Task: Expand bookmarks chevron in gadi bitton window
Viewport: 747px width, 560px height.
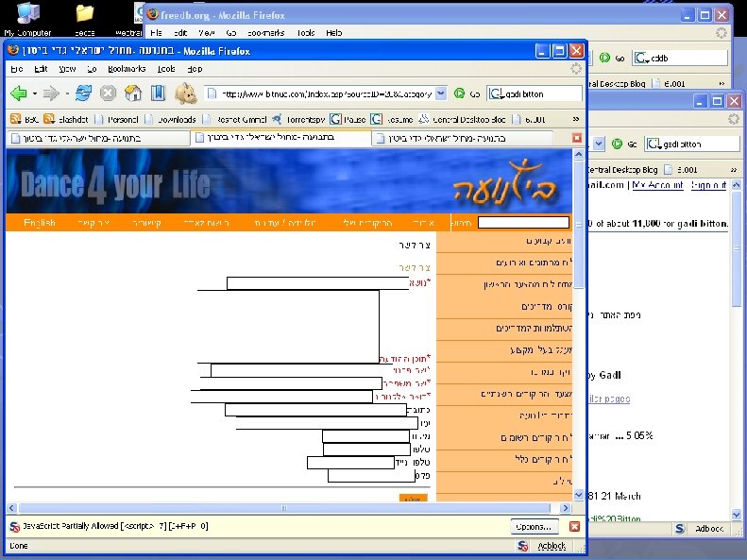Action: 734,170
